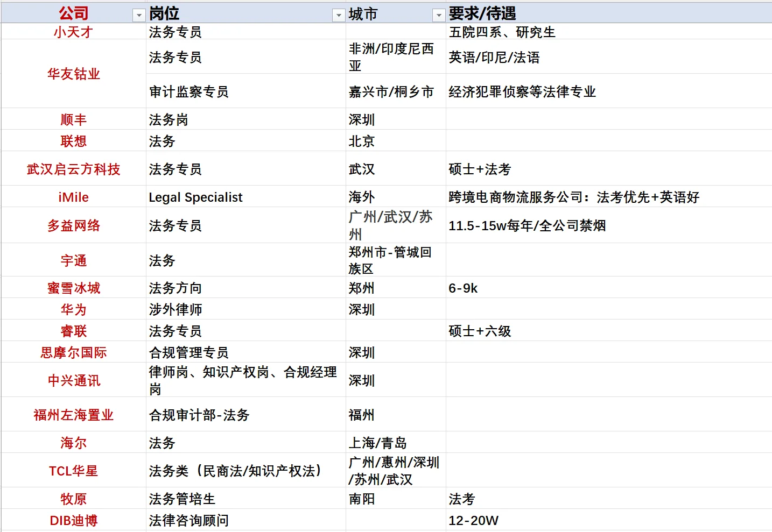Select the 法务岗 position cell
The width and height of the screenshot is (772, 532).
(x=246, y=119)
